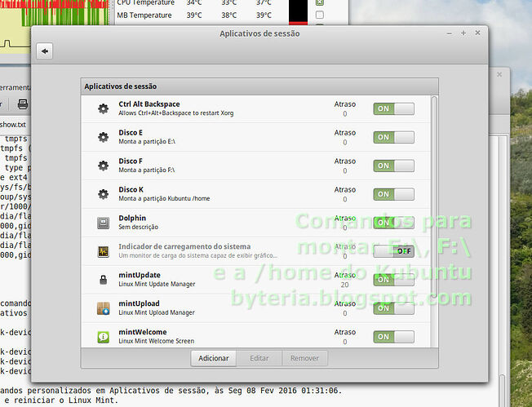This screenshot has height=407, width=532.
Task: Select the Disco F gear icon
Action: point(103,166)
